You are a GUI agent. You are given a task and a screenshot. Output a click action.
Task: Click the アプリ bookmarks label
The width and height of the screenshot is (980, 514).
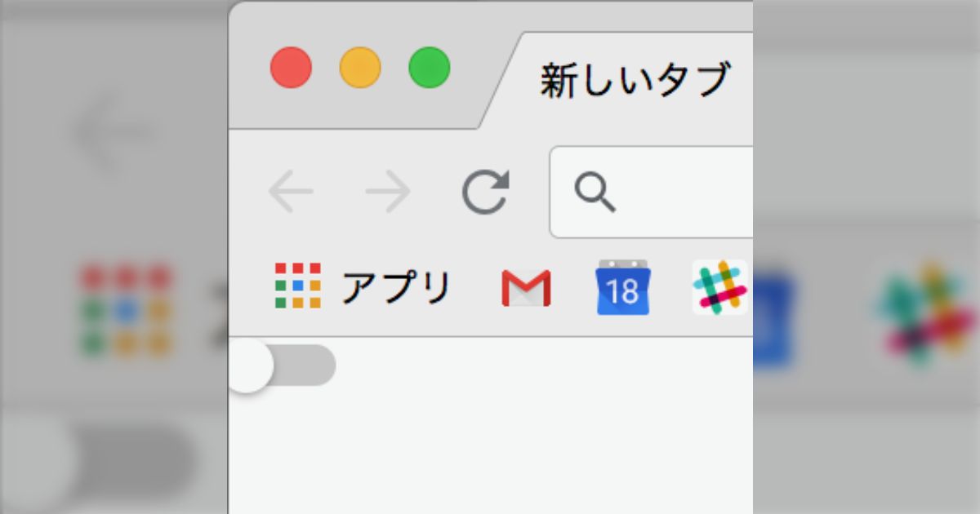point(396,287)
